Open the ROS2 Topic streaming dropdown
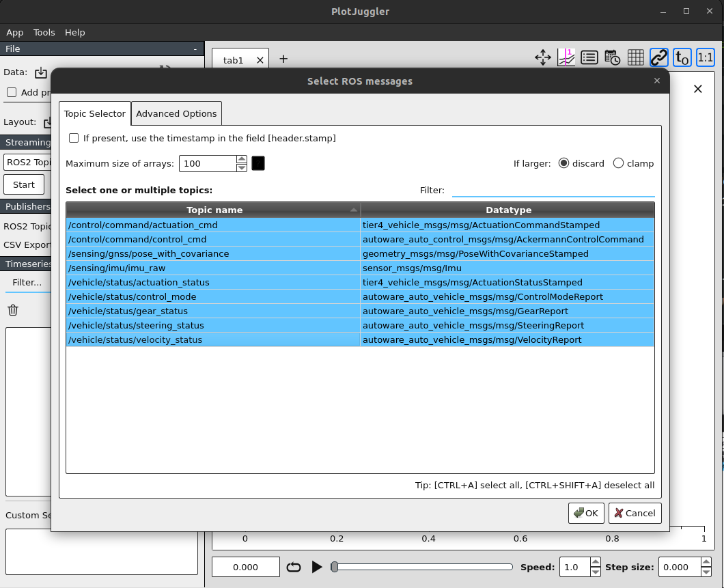The width and height of the screenshot is (724, 588). point(28,163)
